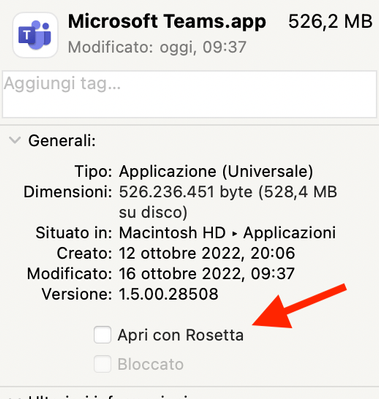Click into the Aggiungi tag field
This screenshot has width=379, height=399.
(189, 94)
